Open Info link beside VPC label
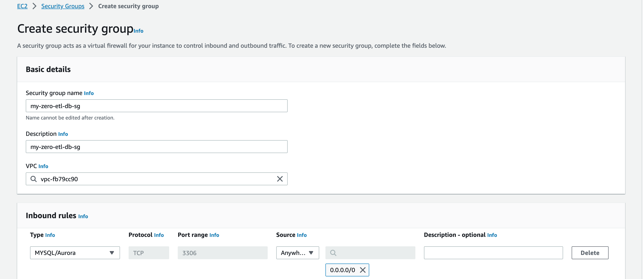 43,166
